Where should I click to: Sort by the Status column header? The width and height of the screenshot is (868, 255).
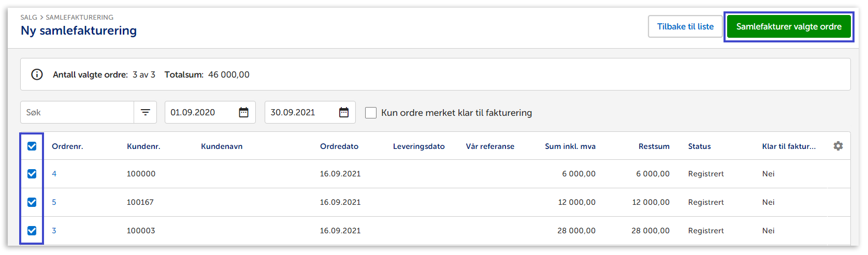click(x=699, y=146)
